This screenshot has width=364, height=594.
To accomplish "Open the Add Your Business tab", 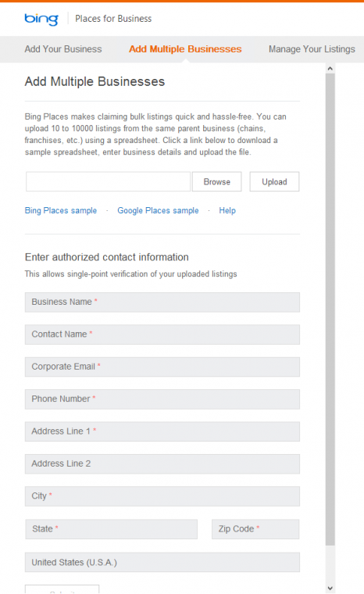I will (x=63, y=49).
